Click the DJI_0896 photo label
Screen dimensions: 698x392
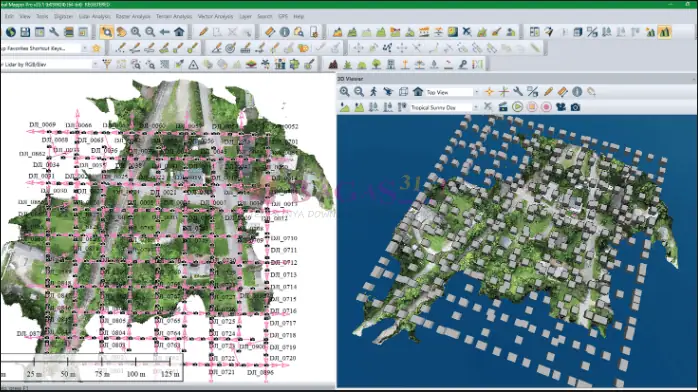click(260, 372)
